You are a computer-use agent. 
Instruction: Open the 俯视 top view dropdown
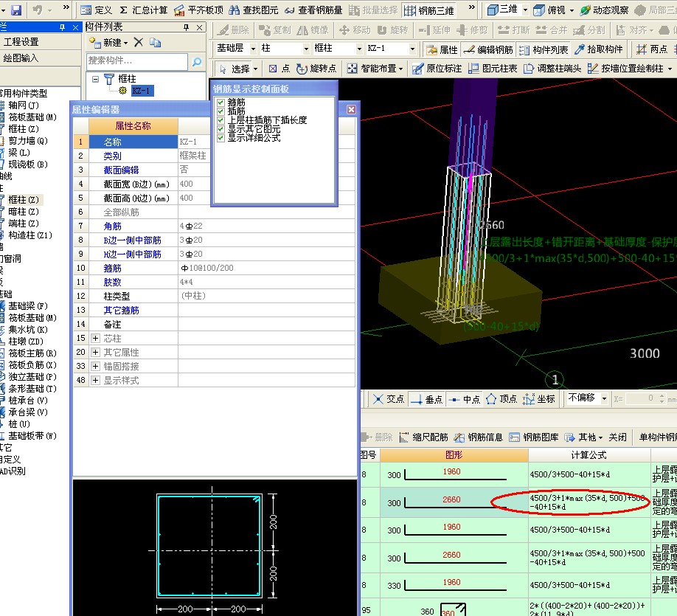(572, 10)
